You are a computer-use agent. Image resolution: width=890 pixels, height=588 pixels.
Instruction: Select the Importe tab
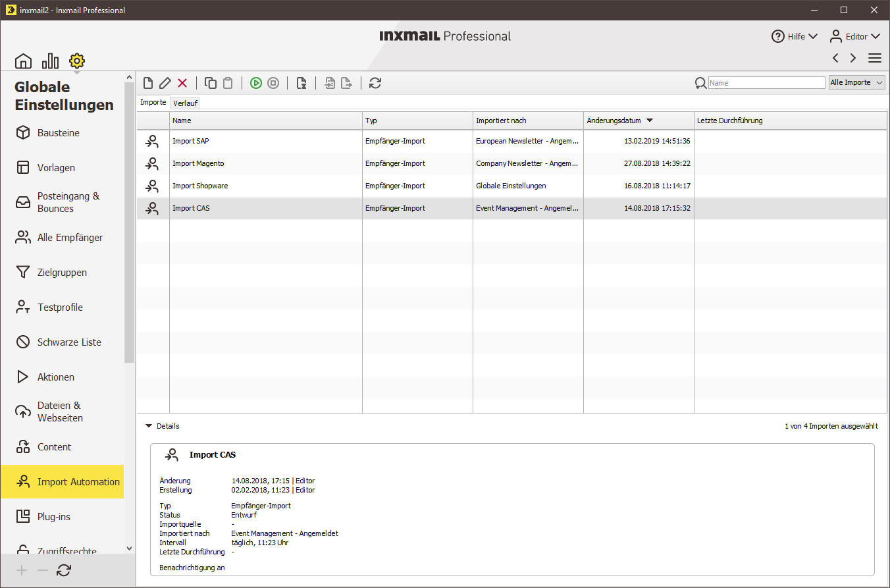click(153, 103)
